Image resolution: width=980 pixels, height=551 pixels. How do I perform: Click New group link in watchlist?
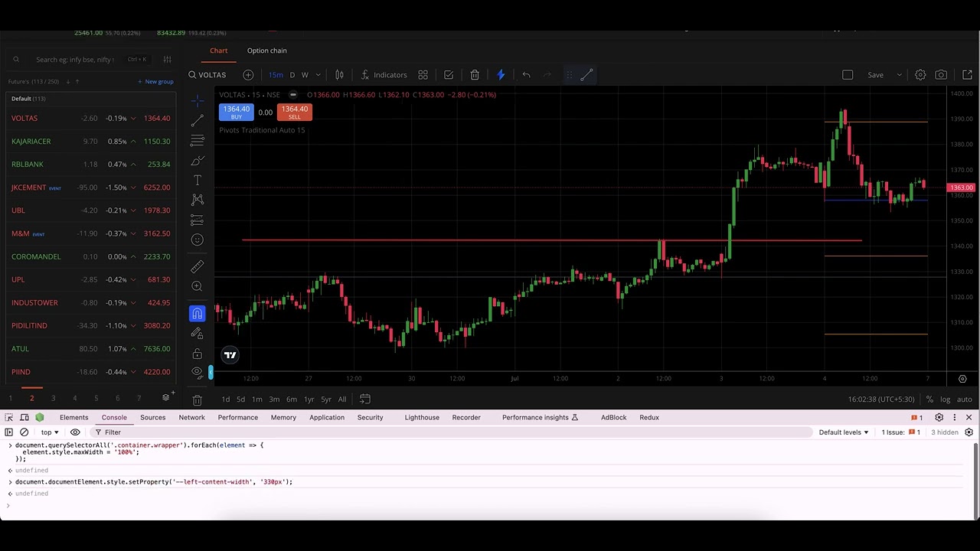[155, 82]
